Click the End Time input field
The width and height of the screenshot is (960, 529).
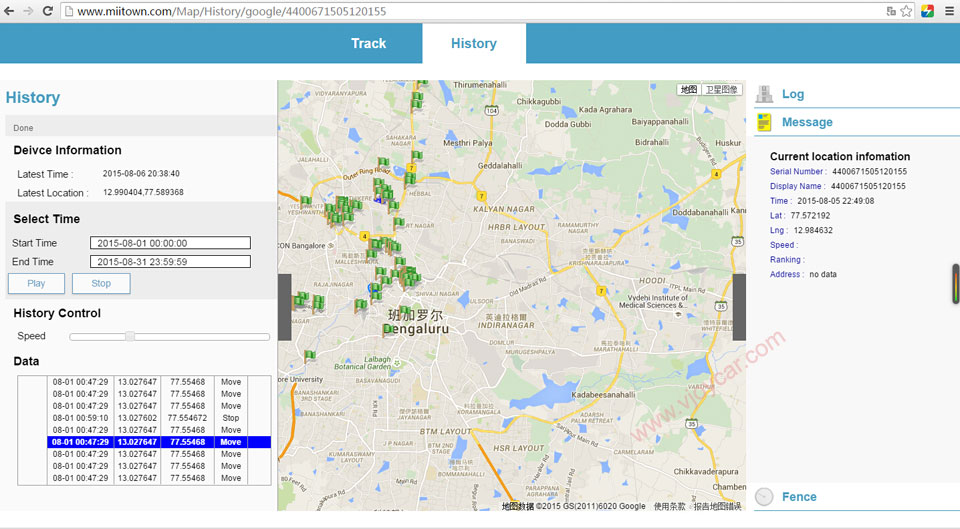tap(170, 261)
